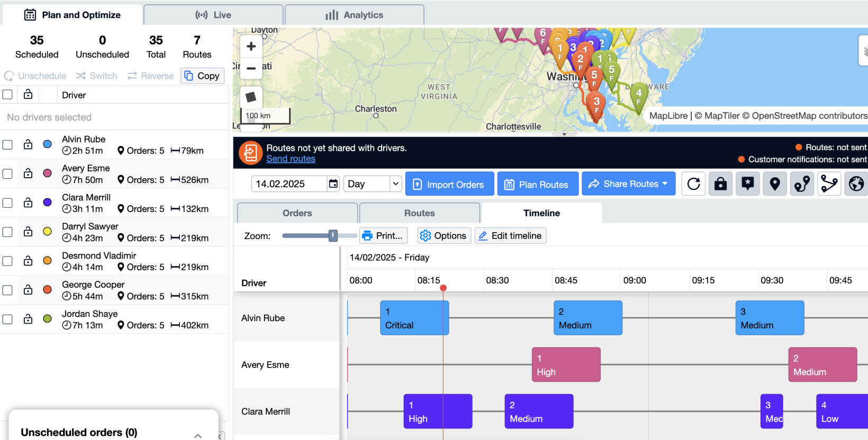
Task: Open the Day view dropdown
Action: 373,184
